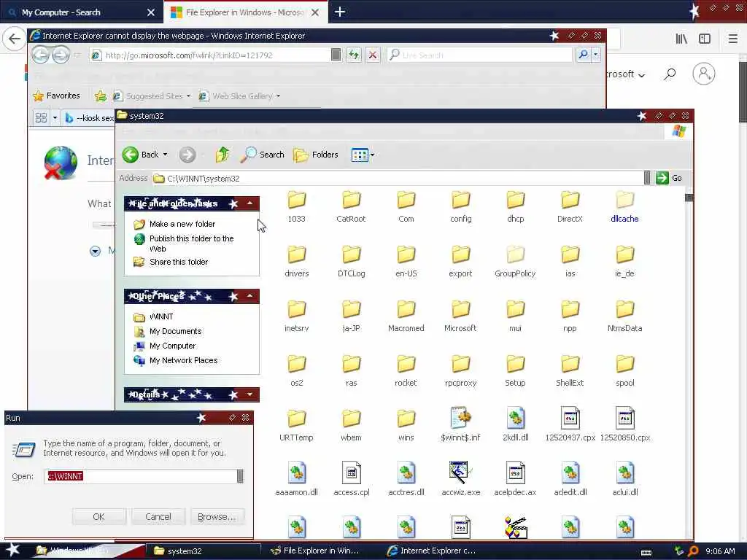Switch to My Computer - Search tab
Screen dimensions: 747x560
pyautogui.click(x=81, y=12)
